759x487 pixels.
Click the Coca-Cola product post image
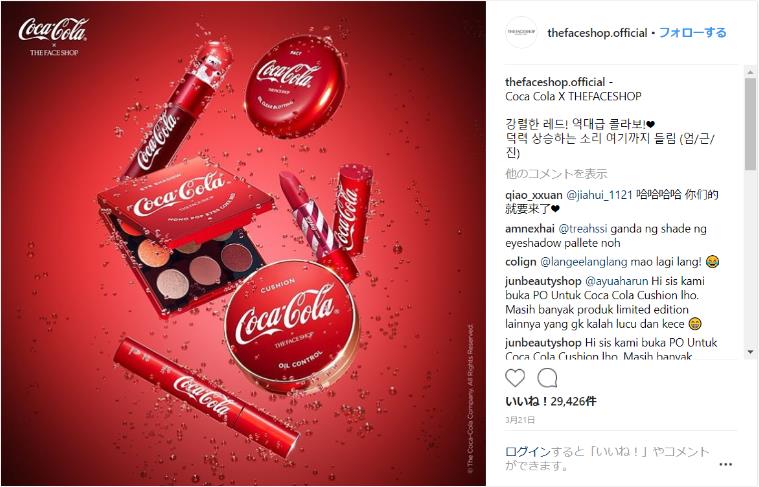coord(243,244)
